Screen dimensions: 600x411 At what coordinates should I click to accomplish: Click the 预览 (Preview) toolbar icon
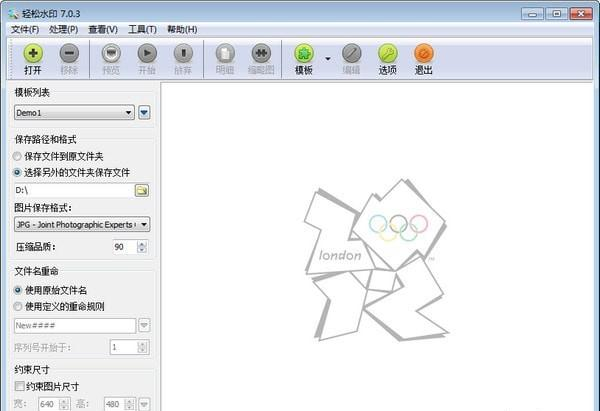(111, 54)
